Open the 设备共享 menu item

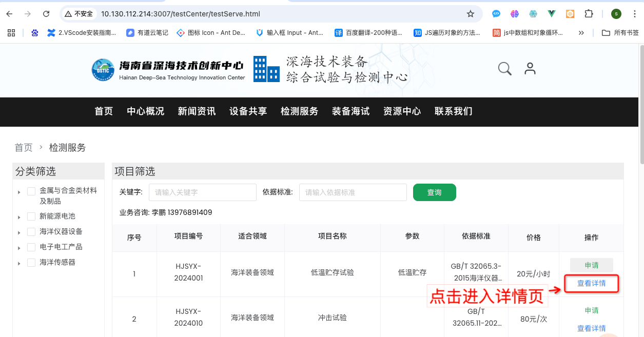pyautogui.click(x=248, y=111)
